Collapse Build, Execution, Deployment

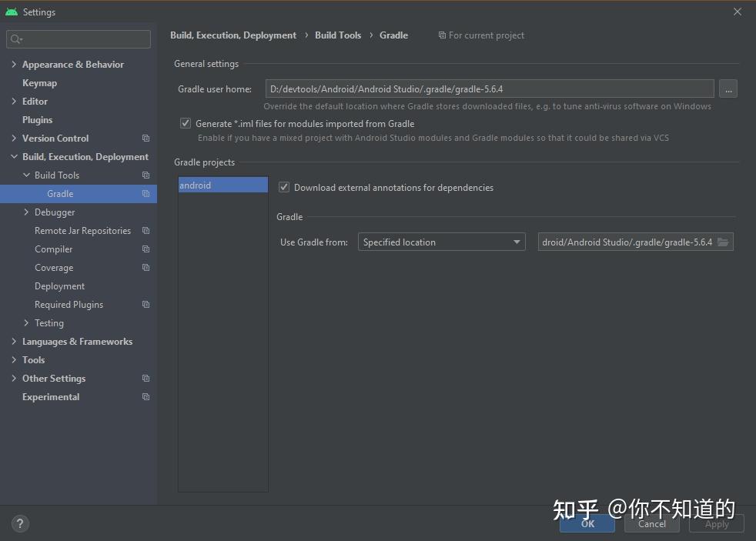click(x=13, y=156)
